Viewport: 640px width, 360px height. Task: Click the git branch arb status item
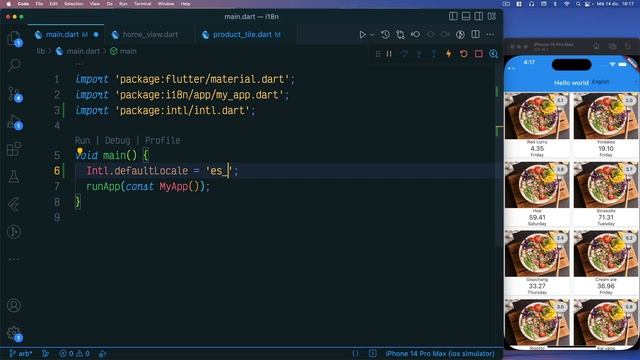[21, 353]
